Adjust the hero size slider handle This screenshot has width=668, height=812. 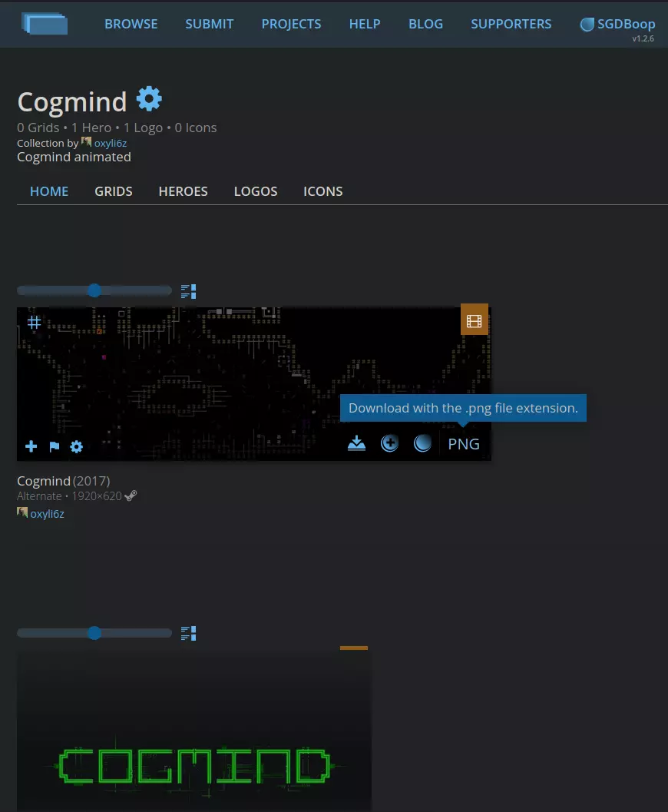(94, 290)
